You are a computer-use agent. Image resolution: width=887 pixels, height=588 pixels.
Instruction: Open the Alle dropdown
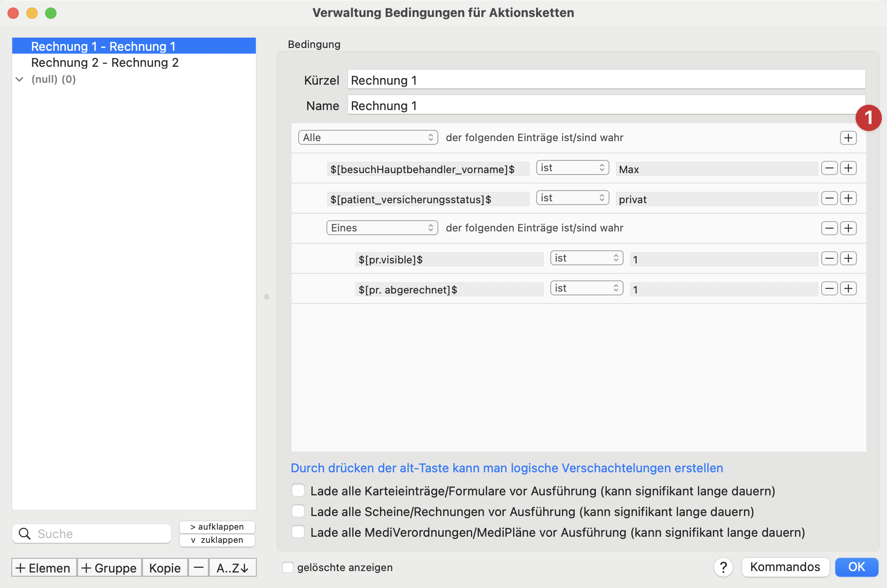click(x=368, y=137)
